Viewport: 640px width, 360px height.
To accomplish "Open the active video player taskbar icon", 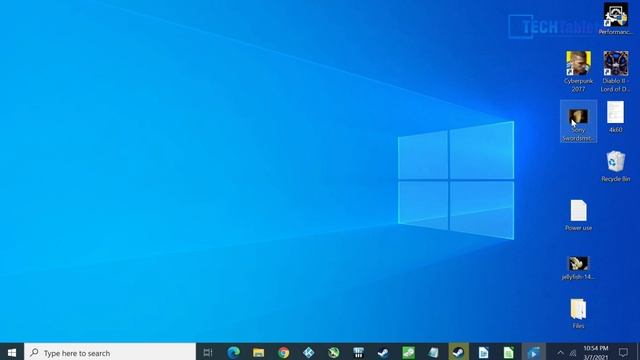I will (x=533, y=352).
